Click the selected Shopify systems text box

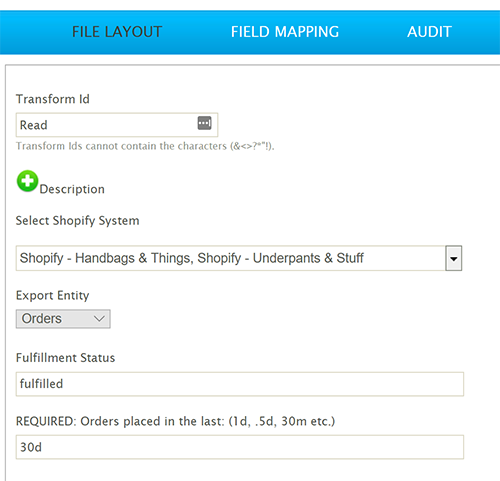230,258
